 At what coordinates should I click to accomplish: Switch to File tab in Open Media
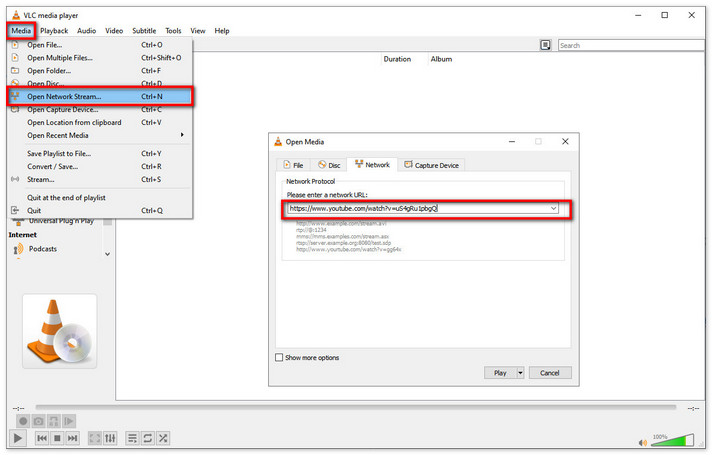click(x=293, y=165)
